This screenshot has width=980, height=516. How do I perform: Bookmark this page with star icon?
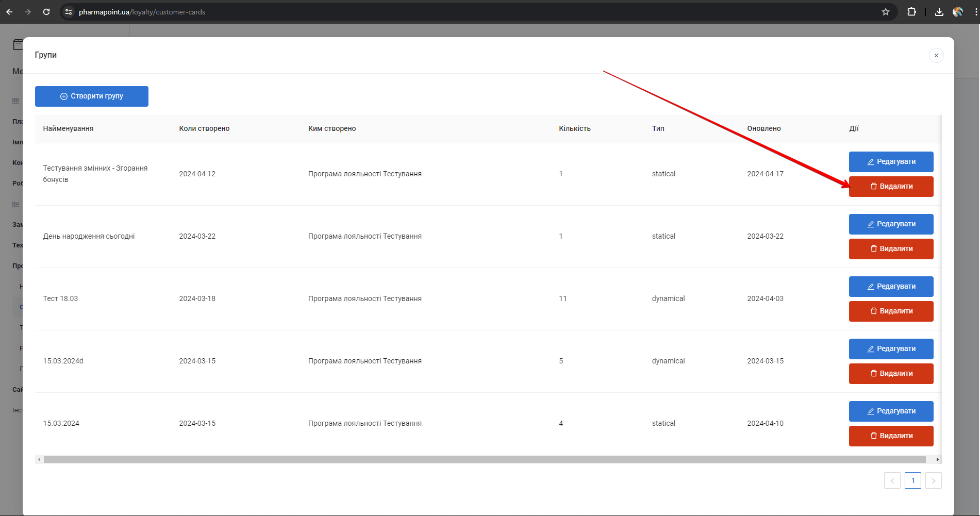[x=886, y=12]
